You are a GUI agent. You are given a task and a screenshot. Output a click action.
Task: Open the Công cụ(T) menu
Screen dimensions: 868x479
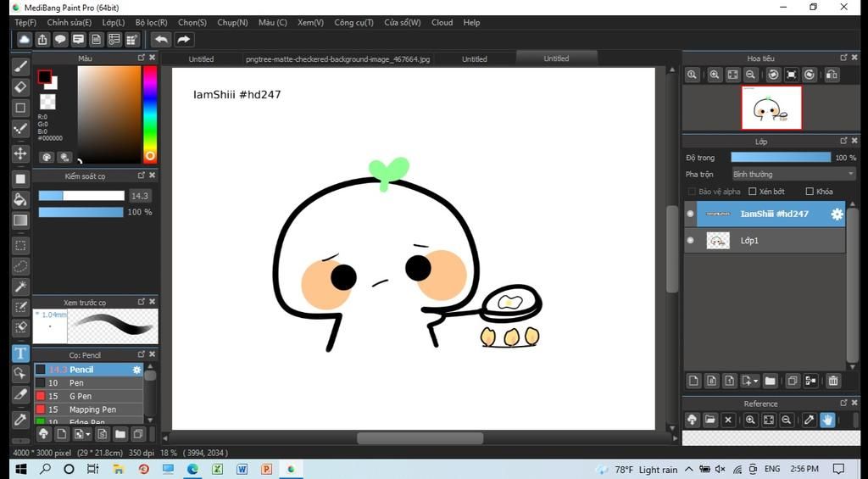tap(353, 23)
